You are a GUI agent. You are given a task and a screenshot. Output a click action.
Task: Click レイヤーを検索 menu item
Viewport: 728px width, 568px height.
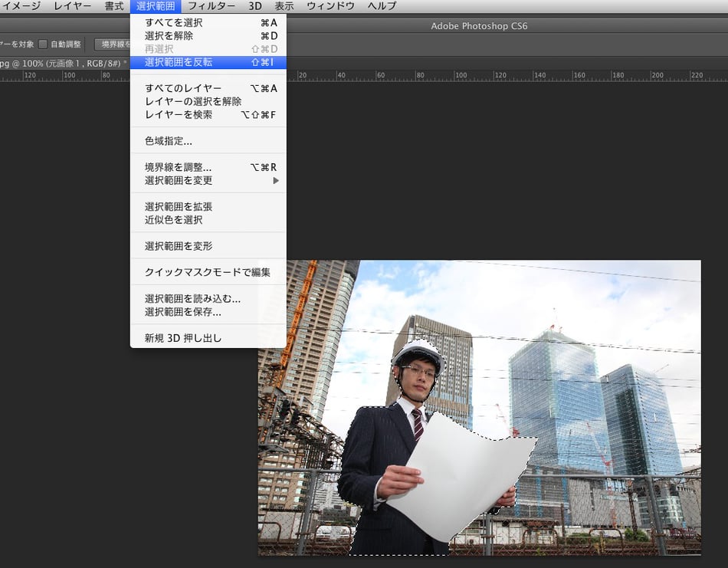tap(179, 115)
